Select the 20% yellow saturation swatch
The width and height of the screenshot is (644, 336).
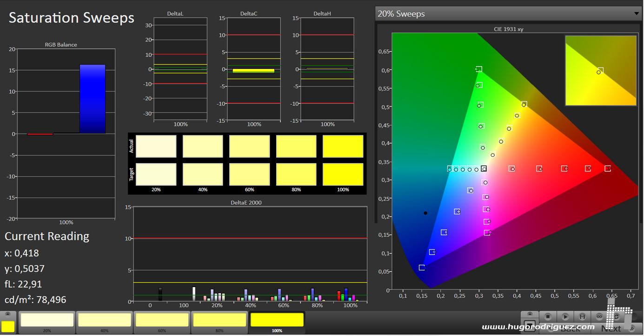point(47,321)
